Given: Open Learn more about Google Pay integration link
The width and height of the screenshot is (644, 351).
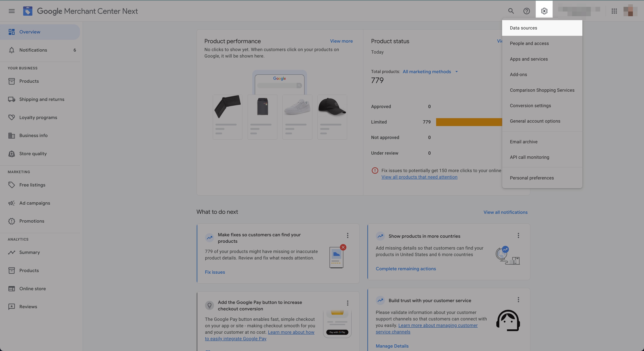Looking at the screenshot, I should pyautogui.click(x=260, y=336).
